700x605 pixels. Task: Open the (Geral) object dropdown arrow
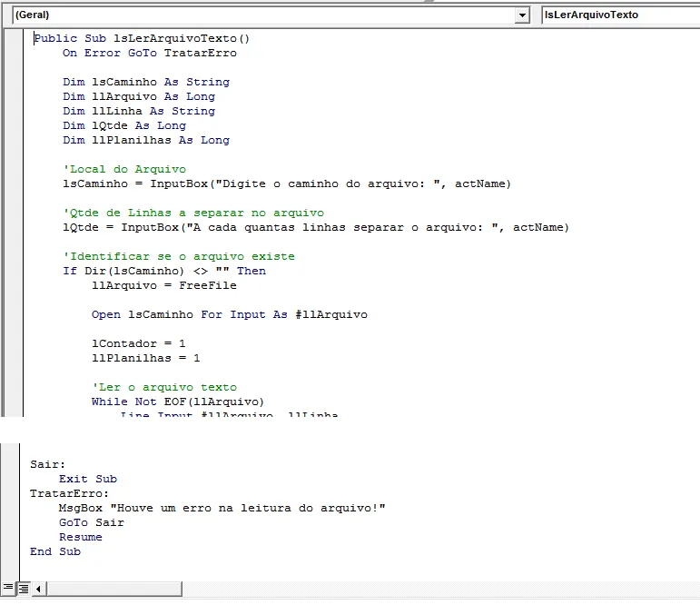522,15
